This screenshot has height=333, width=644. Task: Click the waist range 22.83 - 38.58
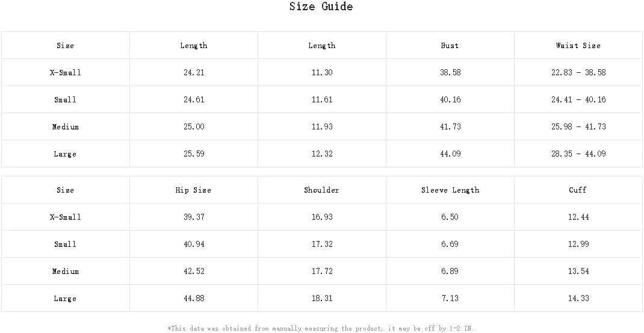tap(578, 73)
